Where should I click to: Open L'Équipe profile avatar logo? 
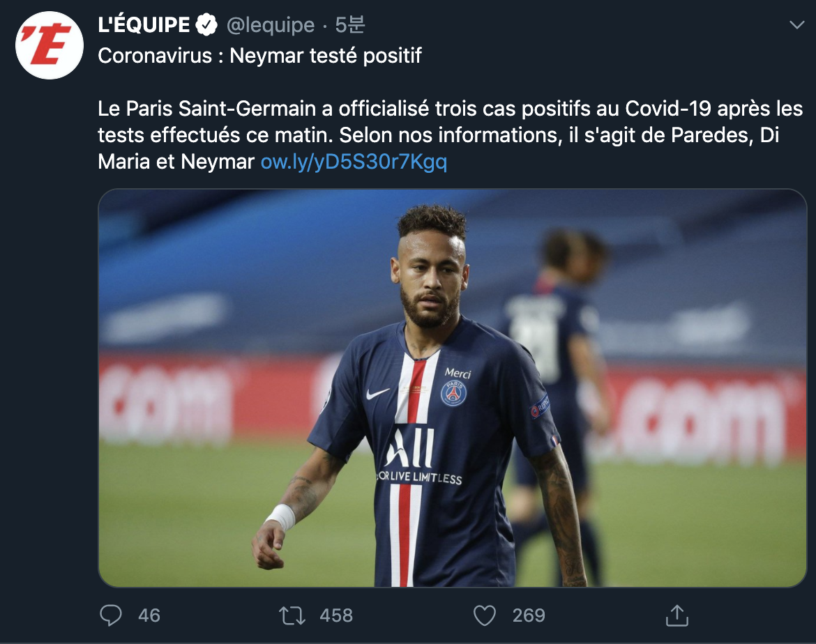[x=50, y=45]
